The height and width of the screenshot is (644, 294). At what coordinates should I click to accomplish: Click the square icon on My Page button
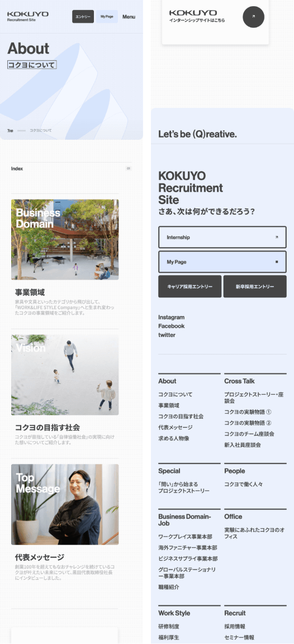pos(277,262)
